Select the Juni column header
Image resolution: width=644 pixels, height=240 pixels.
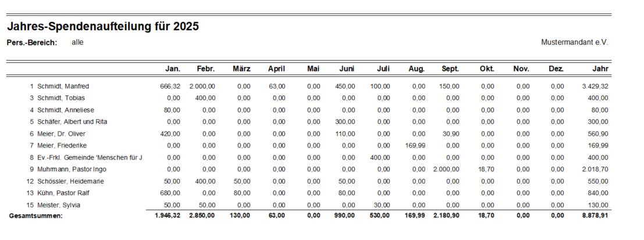pyautogui.click(x=347, y=69)
